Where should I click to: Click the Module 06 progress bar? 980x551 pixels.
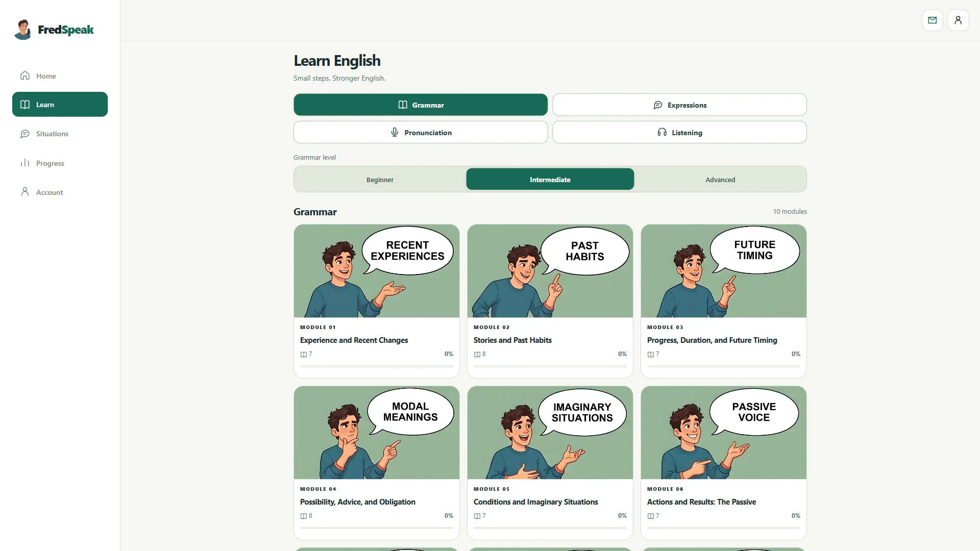point(724,528)
